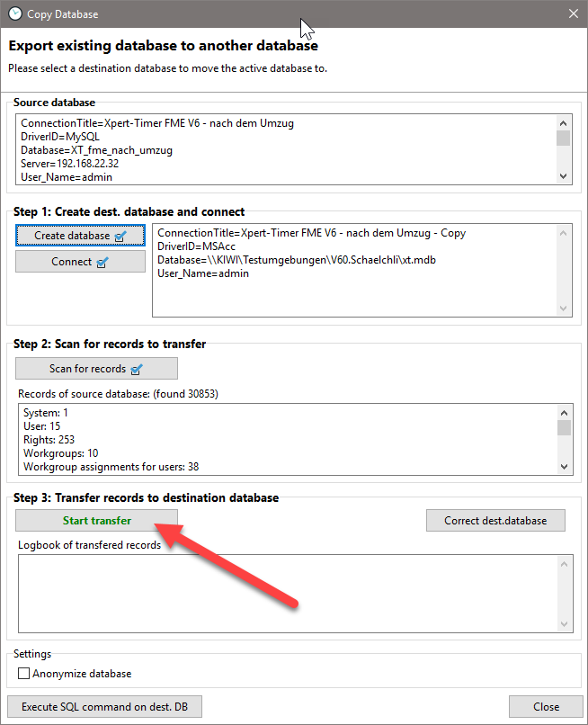588x725 pixels.
Task: Open Execute SQL command on dest. DB
Action: pyautogui.click(x=104, y=707)
